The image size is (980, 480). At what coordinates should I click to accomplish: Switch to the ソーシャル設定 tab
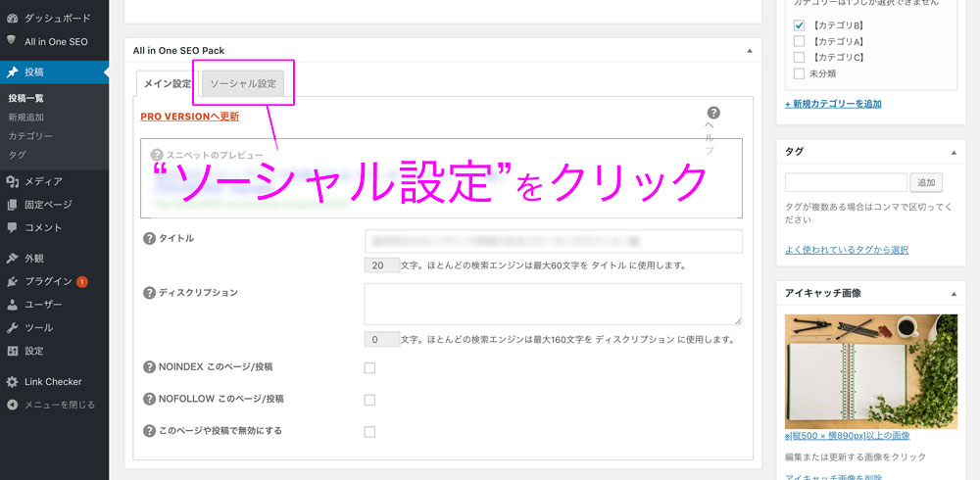243,83
